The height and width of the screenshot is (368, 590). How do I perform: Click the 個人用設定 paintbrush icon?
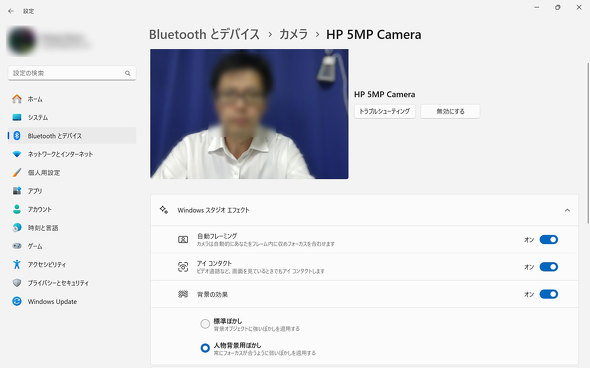[17, 173]
